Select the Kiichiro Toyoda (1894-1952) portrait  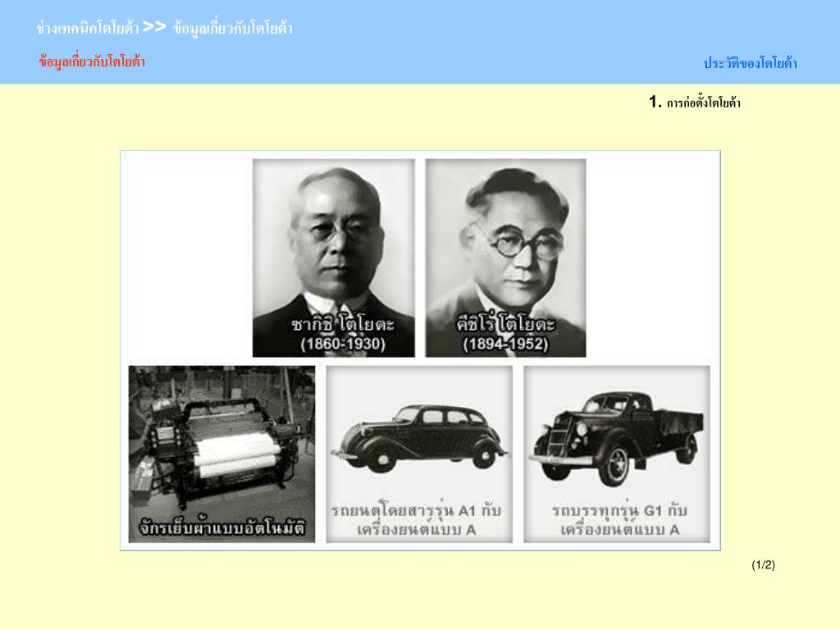pyautogui.click(x=505, y=258)
